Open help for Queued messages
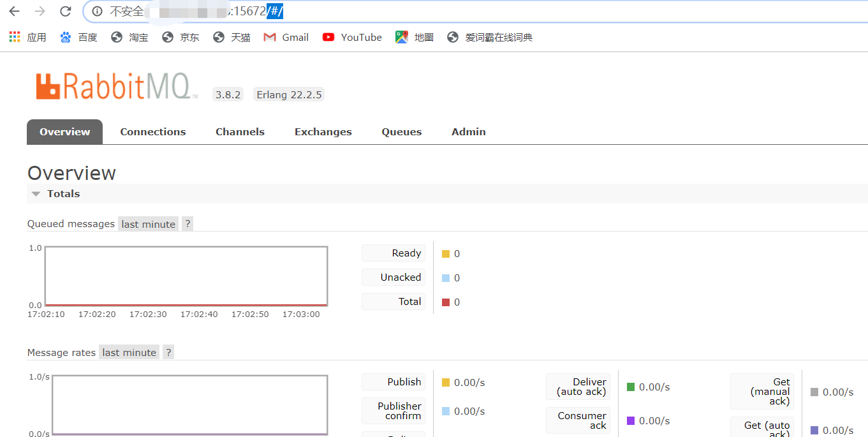 [188, 224]
